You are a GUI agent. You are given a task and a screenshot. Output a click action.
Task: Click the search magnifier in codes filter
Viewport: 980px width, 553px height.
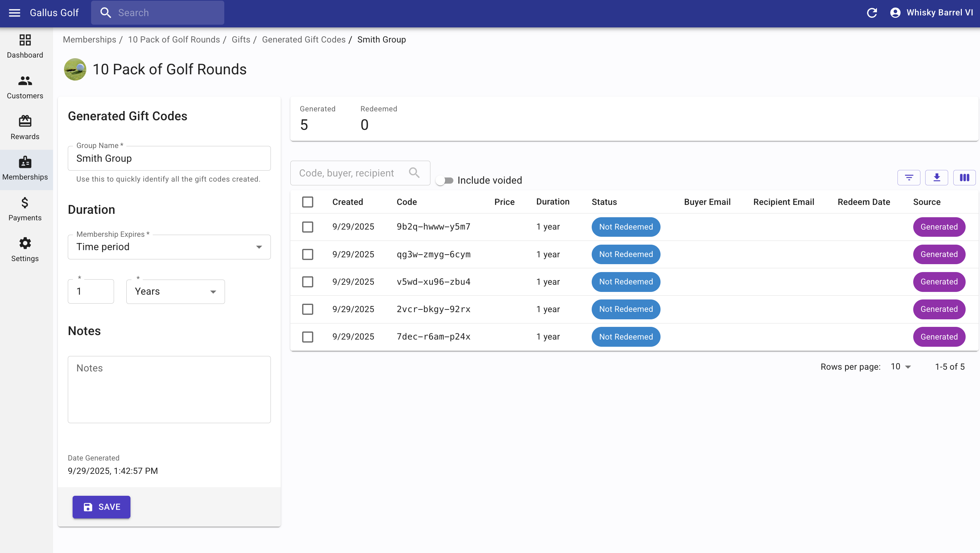[x=414, y=173]
